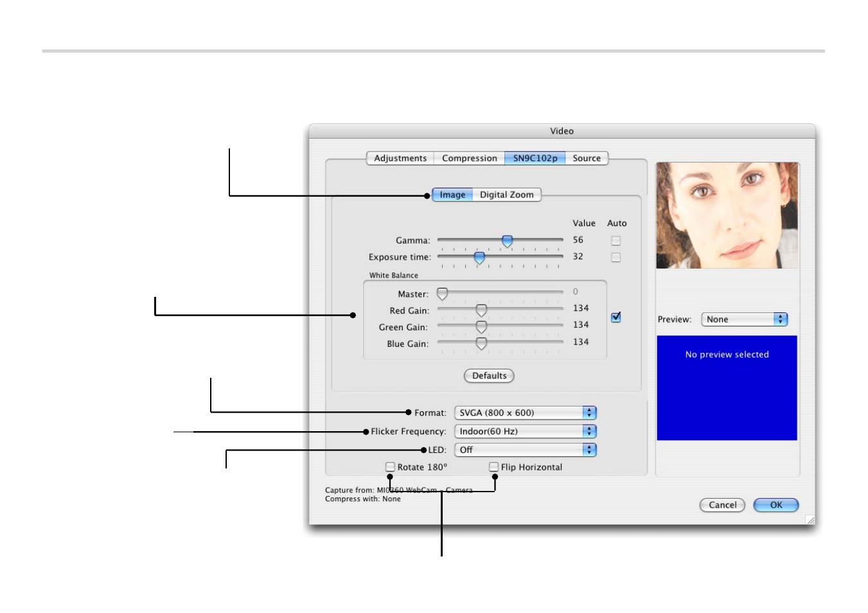This screenshot has height=613, width=868.
Task: Open the LED dropdown showing Off
Action: point(526,450)
